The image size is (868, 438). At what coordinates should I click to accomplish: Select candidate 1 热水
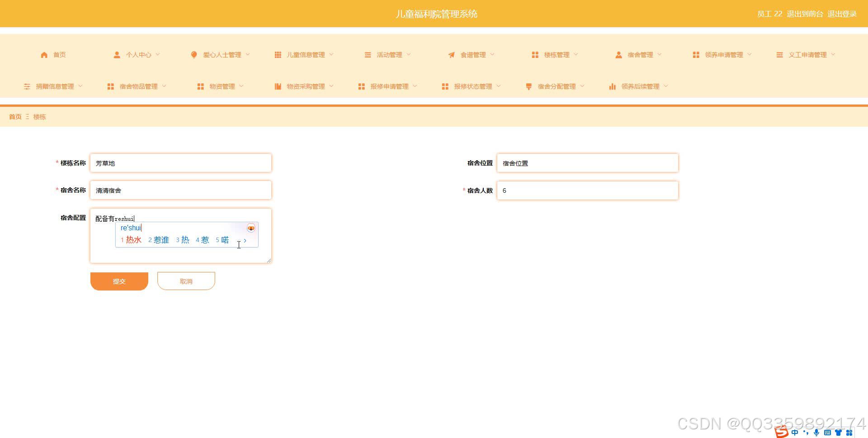(x=131, y=240)
